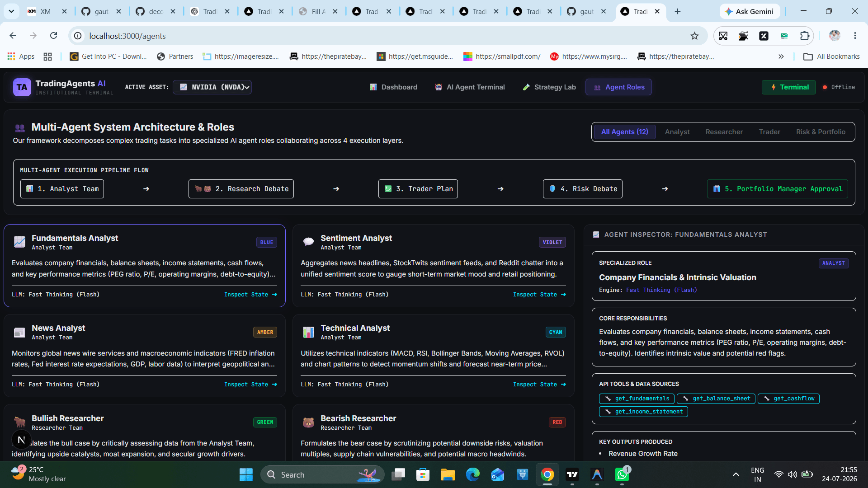Click the green Terminal button
Screen dimensions: 868x488
pyautogui.click(x=789, y=87)
